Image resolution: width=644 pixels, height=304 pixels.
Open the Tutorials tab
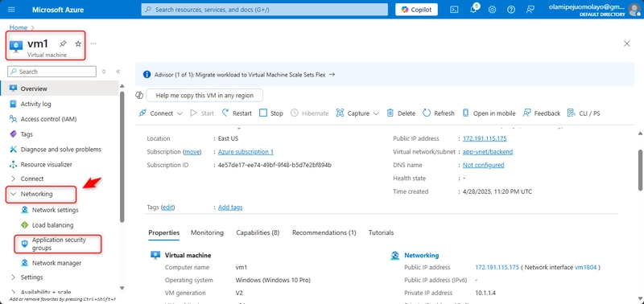click(x=381, y=232)
